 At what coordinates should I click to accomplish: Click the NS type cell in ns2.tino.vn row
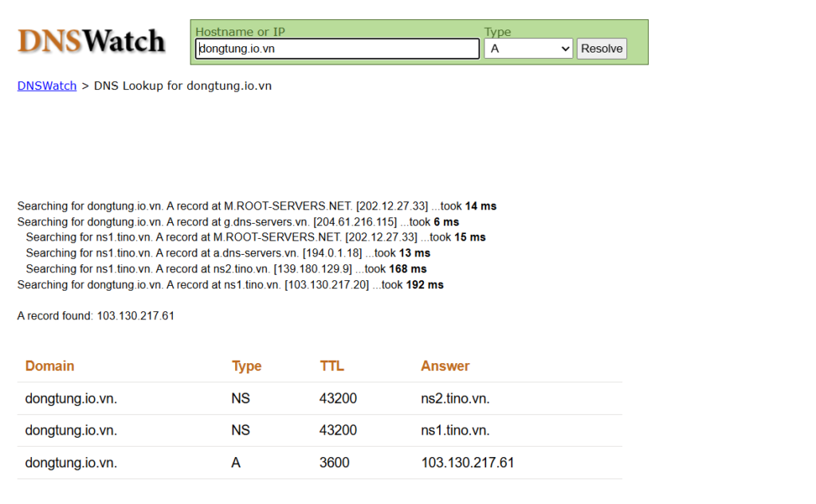[241, 399]
